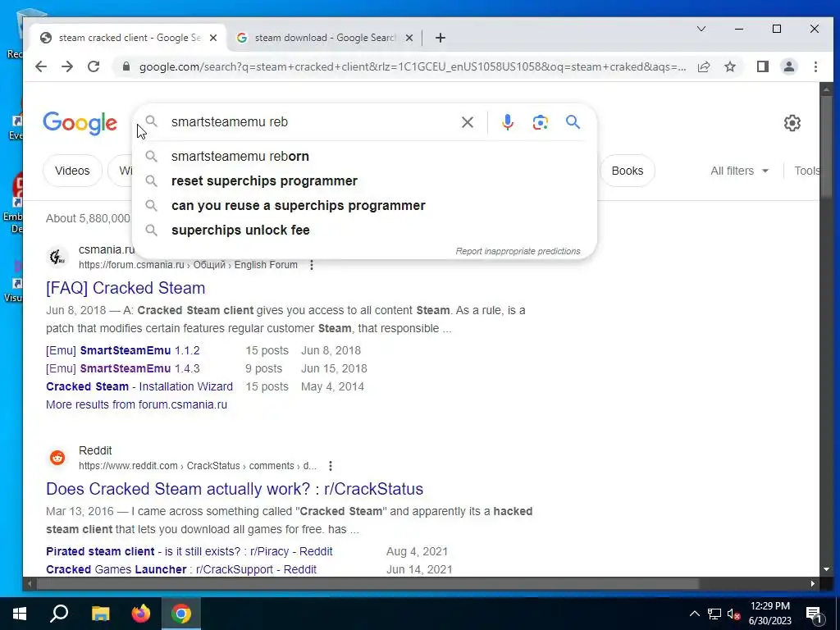Close the 'steam cracked client' tab
The image size is (840, 630).
click(213, 38)
